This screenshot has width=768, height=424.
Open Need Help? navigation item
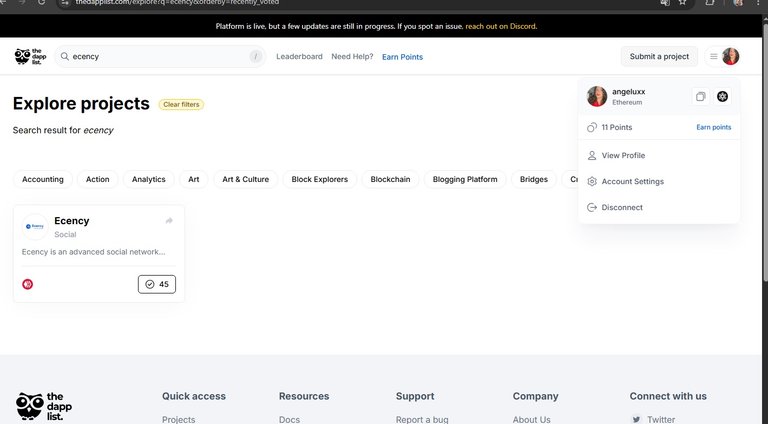point(352,56)
